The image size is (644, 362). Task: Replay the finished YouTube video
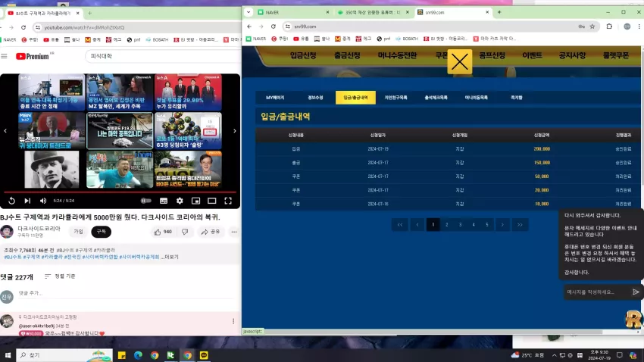point(11,201)
